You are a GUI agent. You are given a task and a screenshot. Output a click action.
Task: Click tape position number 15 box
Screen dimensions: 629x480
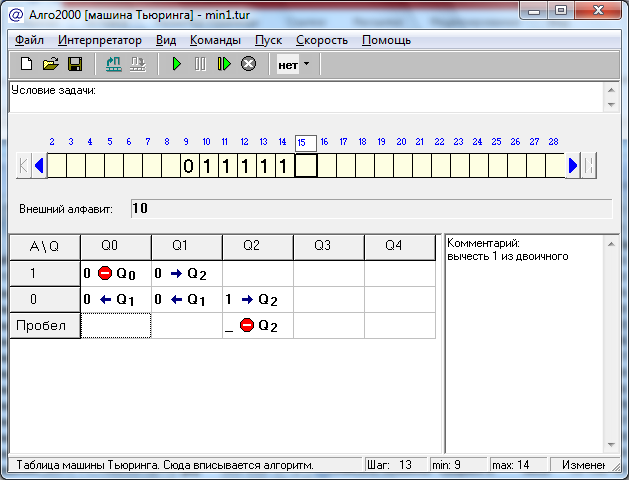click(x=306, y=143)
